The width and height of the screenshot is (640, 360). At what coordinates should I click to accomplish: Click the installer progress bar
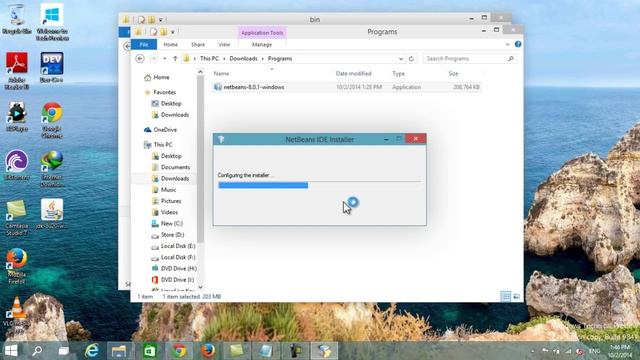tap(320, 185)
